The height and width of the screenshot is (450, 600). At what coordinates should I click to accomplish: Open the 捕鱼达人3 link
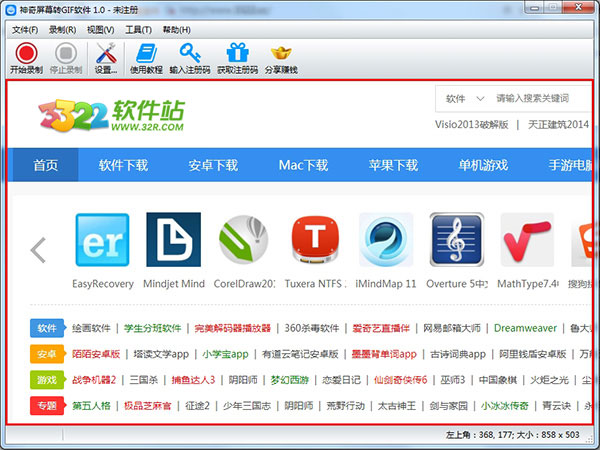[193, 380]
